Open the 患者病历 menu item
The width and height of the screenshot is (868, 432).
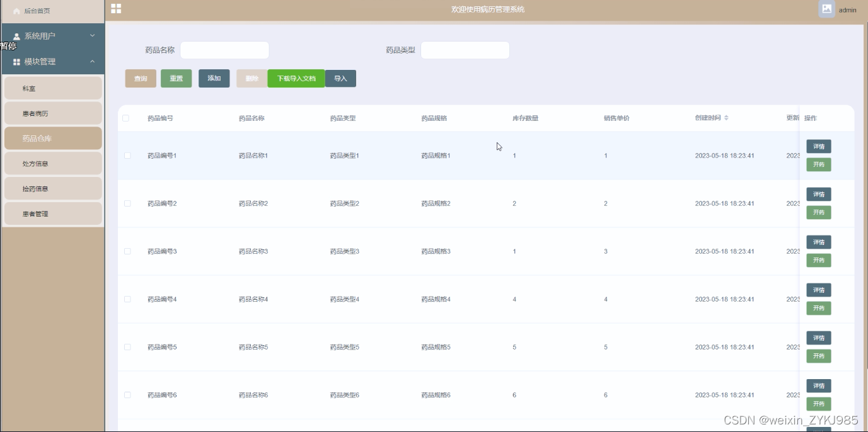coord(53,113)
